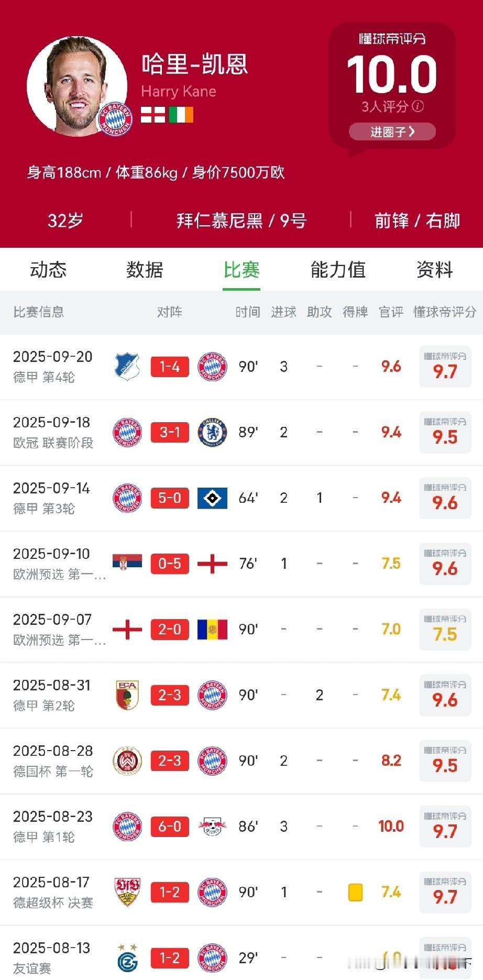Viewport: 483px width, 980px height.
Task: Open the 资料 tab
Action: coord(434,270)
